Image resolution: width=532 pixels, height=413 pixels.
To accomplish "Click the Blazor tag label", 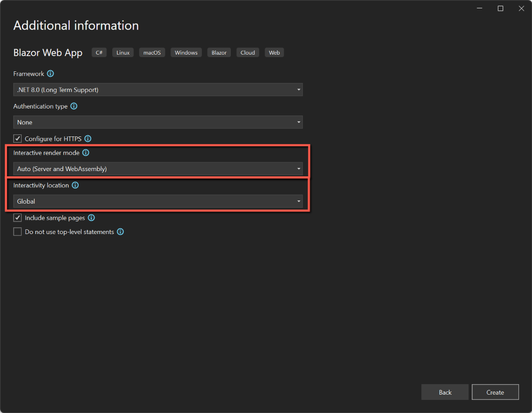I will (x=219, y=52).
